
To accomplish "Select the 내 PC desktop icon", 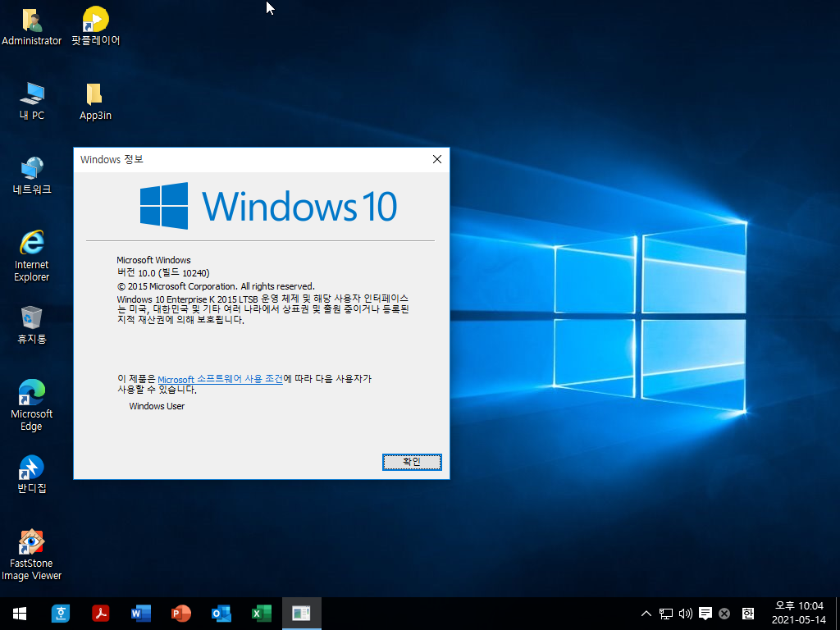I will 32,102.
